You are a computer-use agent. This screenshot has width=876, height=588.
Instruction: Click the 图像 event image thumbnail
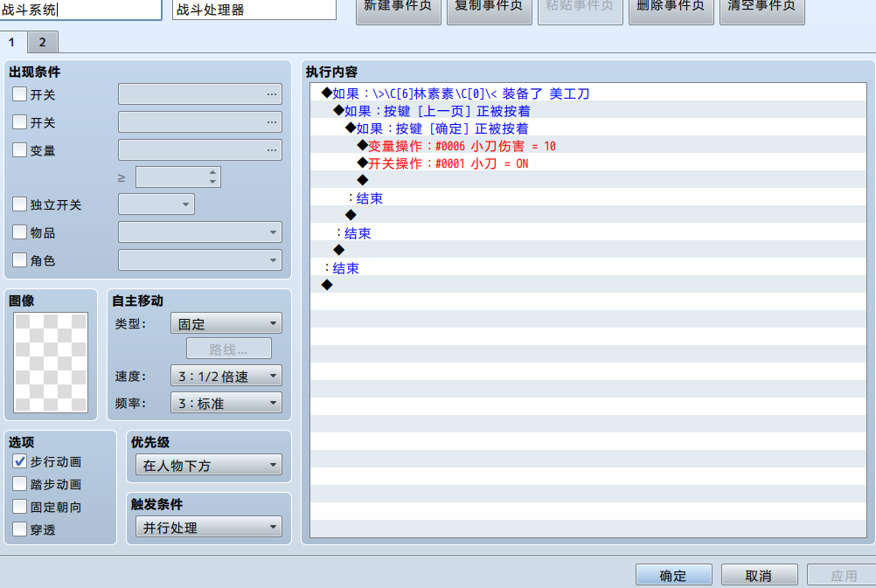(x=51, y=363)
